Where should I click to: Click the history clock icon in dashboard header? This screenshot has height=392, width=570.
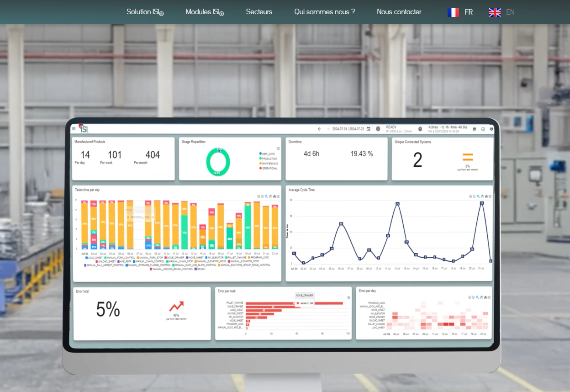483,129
